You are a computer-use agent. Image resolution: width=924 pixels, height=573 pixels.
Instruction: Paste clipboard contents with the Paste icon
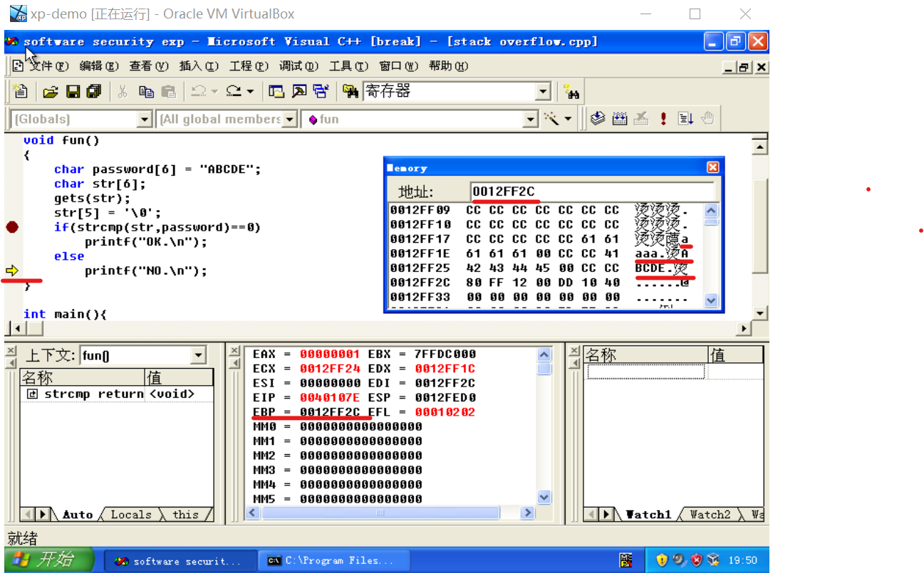(169, 91)
